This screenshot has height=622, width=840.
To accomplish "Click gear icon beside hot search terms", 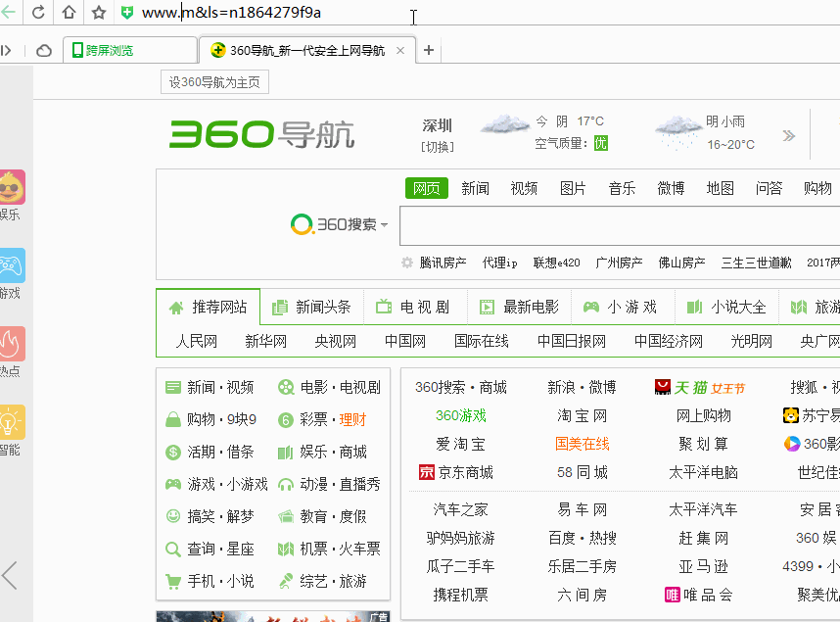I will click(407, 263).
